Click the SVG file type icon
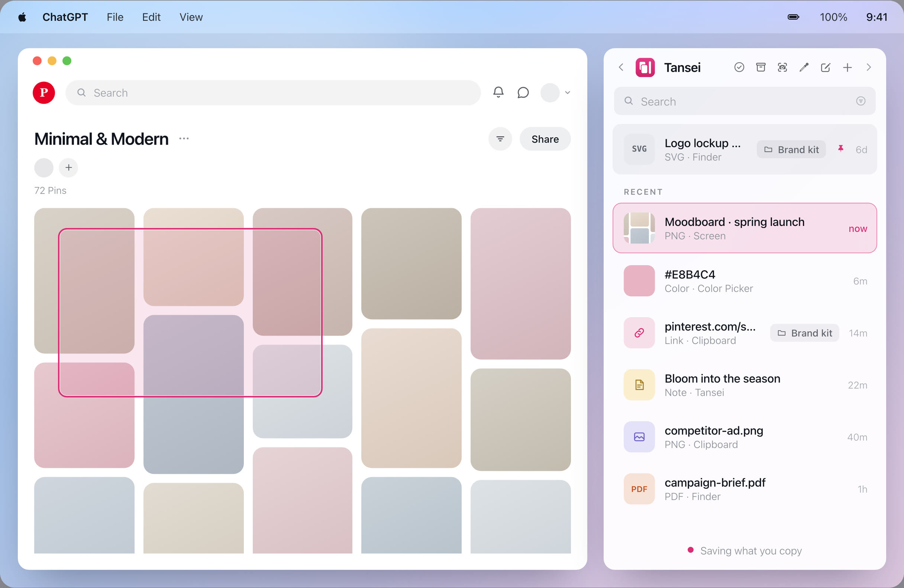The height and width of the screenshot is (588, 904). pos(639,149)
